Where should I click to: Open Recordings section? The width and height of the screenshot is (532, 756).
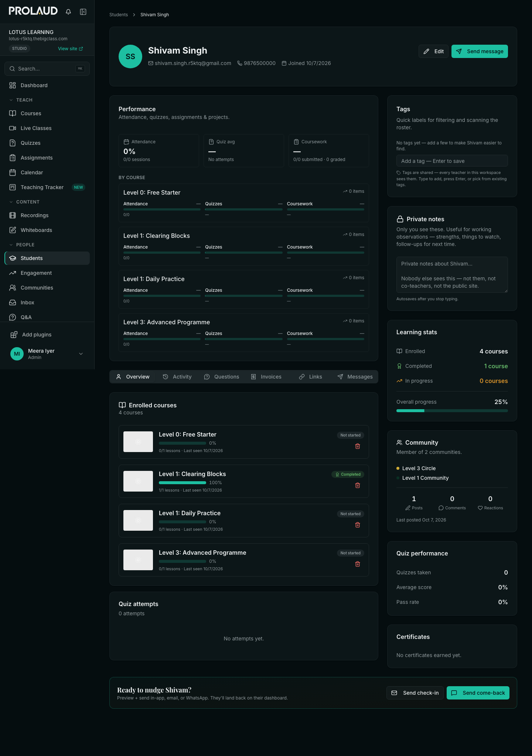47,215
